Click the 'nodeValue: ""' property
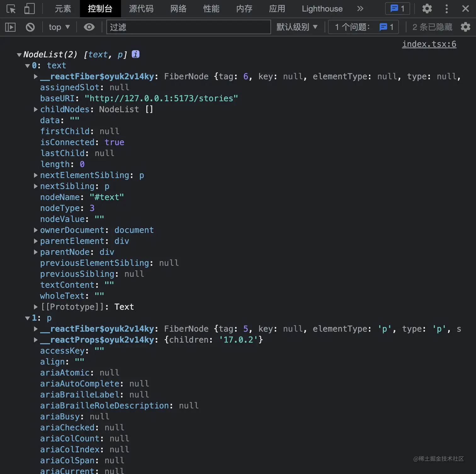This screenshot has width=476, height=474. (72, 219)
